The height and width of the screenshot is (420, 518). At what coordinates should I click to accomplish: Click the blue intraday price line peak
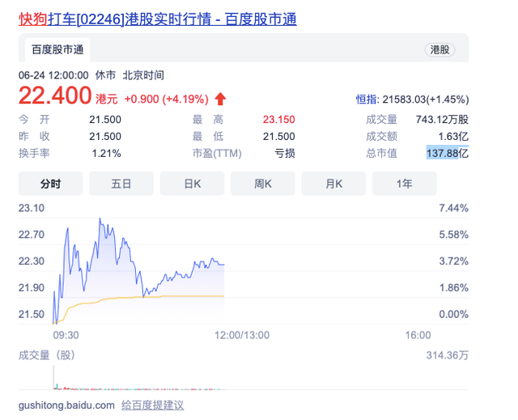(100, 219)
